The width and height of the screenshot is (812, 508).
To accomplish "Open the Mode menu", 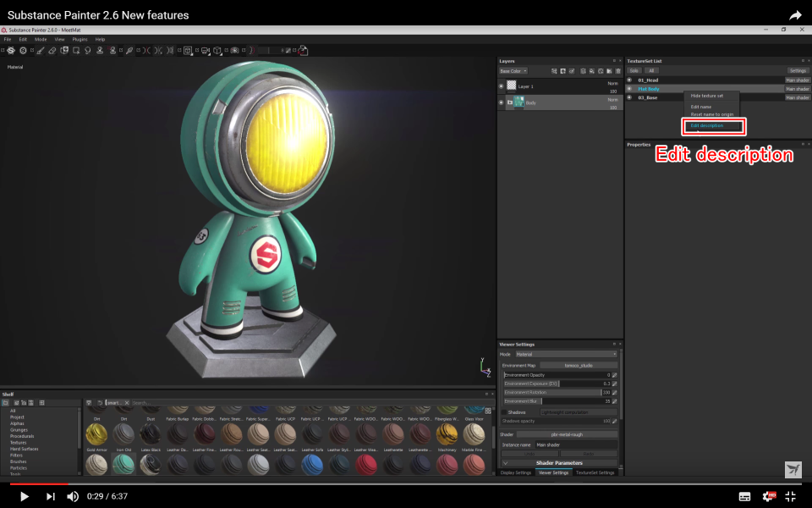I will (x=41, y=40).
